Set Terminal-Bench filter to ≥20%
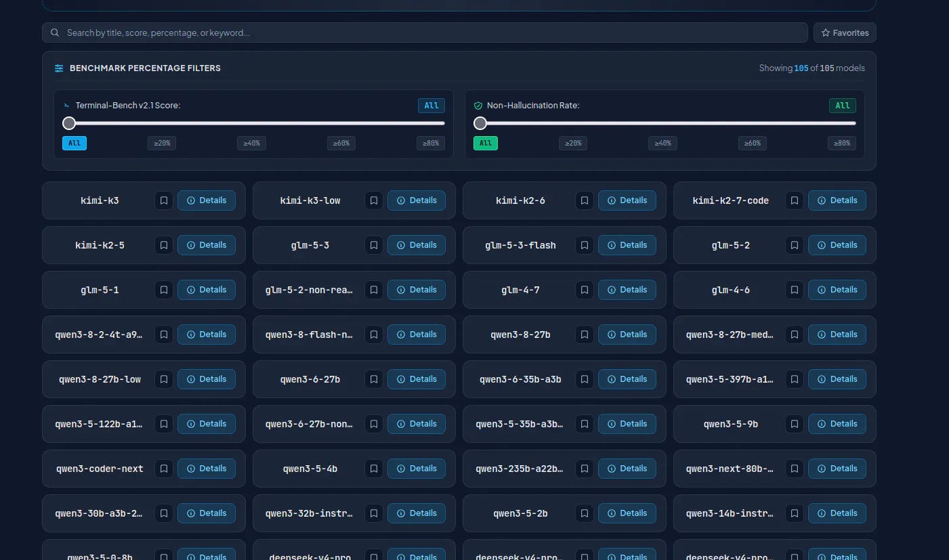Screen dimensions: 949x560 pyautogui.click(x=162, y=144)
